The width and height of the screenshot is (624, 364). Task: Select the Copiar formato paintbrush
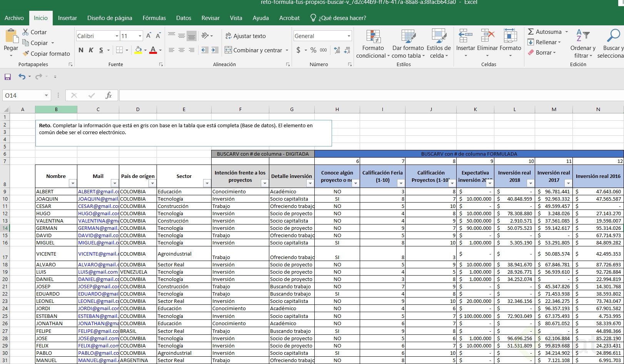[26, 54]
